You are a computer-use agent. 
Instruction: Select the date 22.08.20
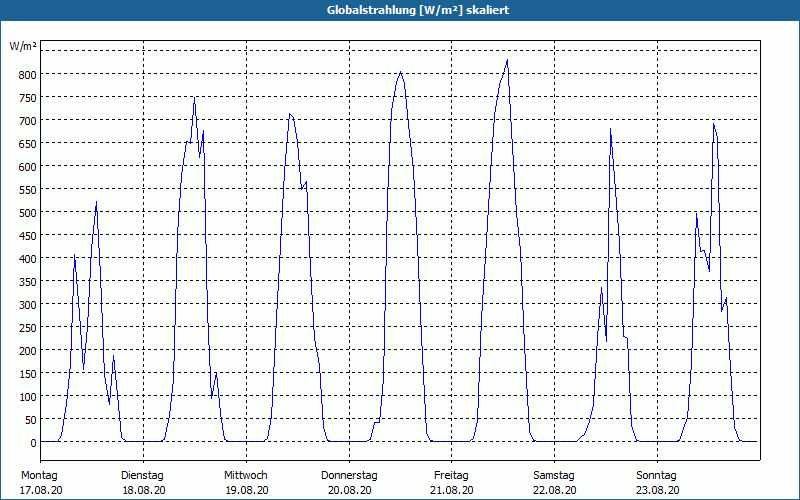click(555, 490)
